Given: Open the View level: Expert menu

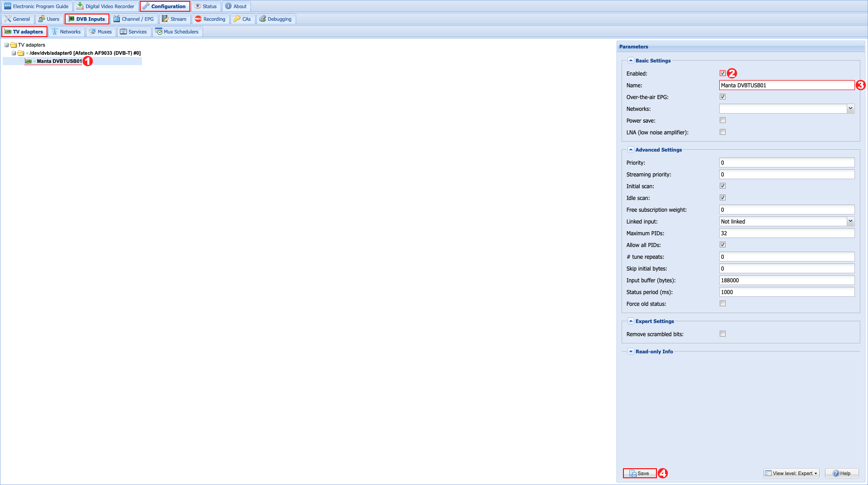Looking at the screenshot, I should point(792,473).
